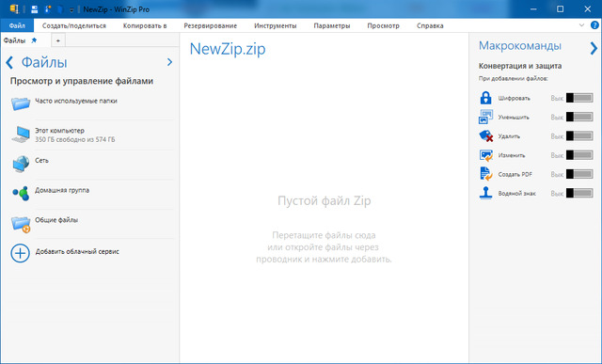Image resolution: width=602 pixels, height=364 pixels.
Task: Click the pin icon on Файлы tab
Action: point(34,40)
